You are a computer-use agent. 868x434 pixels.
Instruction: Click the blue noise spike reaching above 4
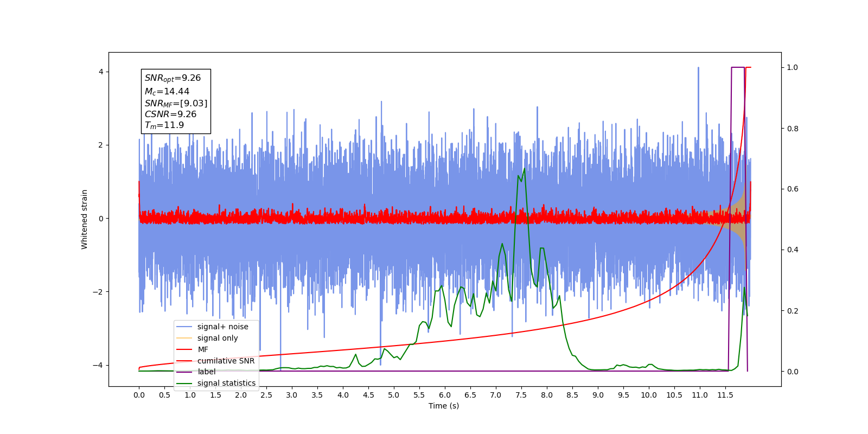(698, 68)
